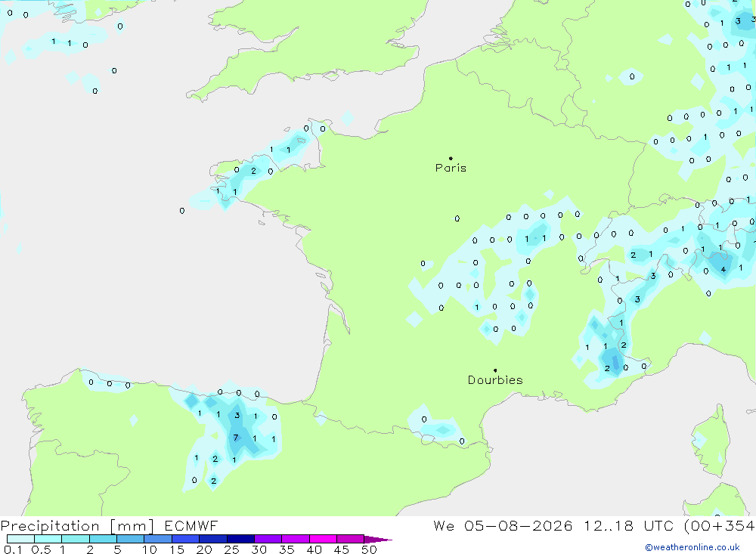Screen dimensions: 756x554
Task: Click the Paris city label
Action: [x=451, y=168]
